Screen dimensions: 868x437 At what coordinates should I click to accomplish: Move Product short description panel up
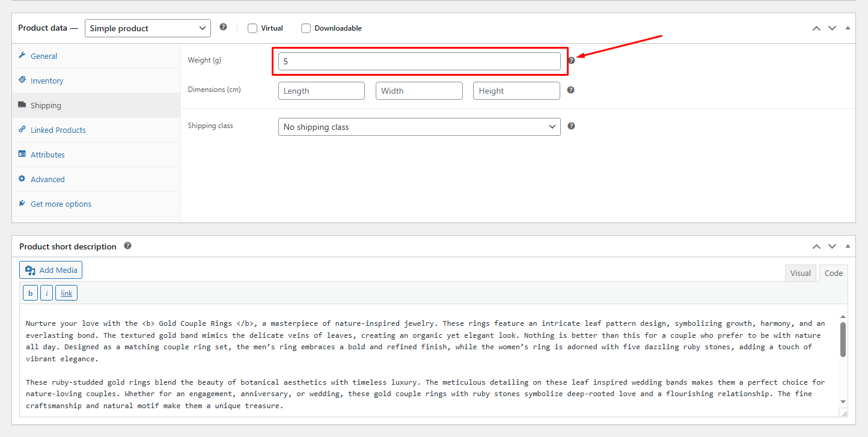[x=816, y=246]
